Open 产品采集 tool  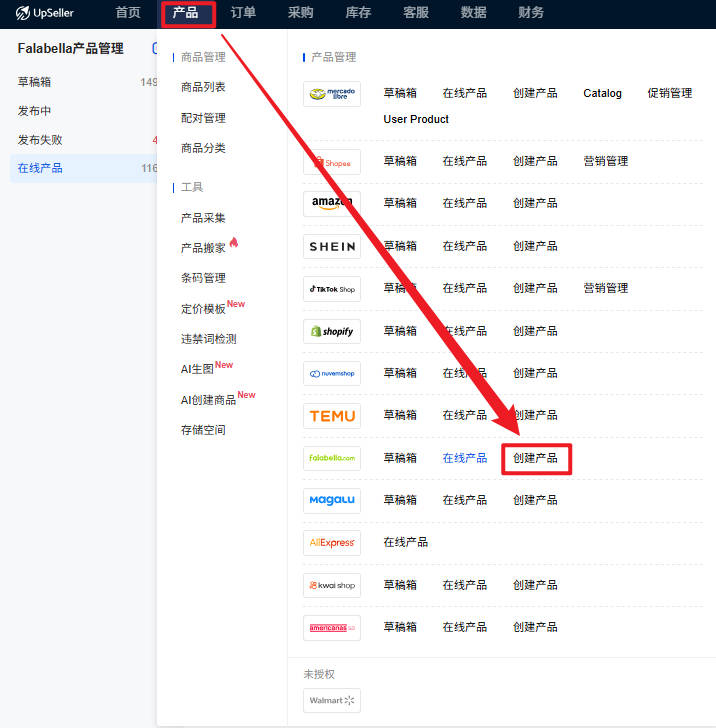click(203, 218)
